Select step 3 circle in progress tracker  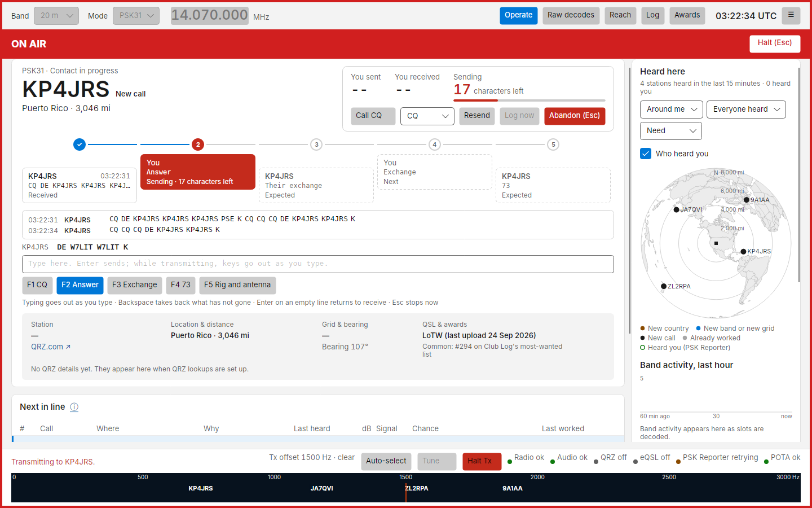[x=316, y=144]
